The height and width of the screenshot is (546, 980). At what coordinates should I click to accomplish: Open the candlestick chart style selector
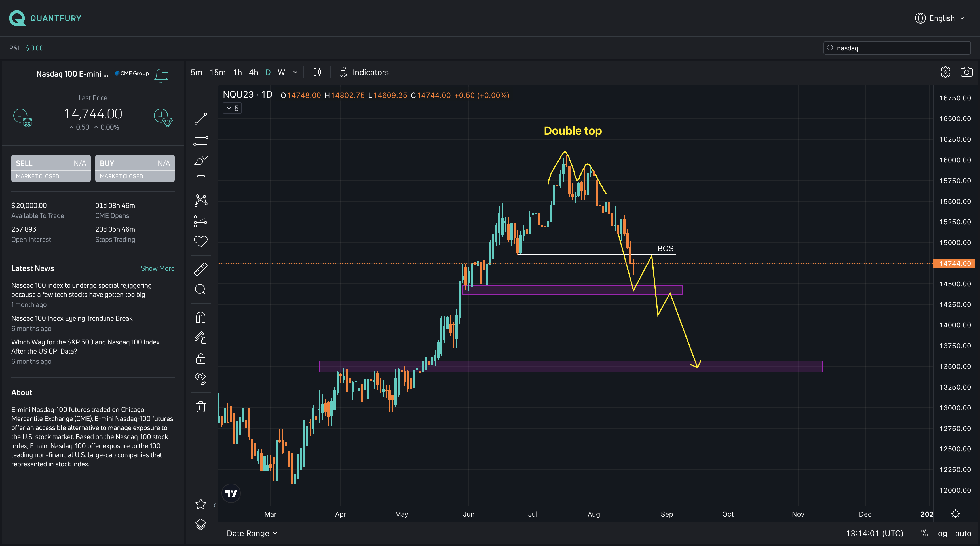(x=317, y=72)
